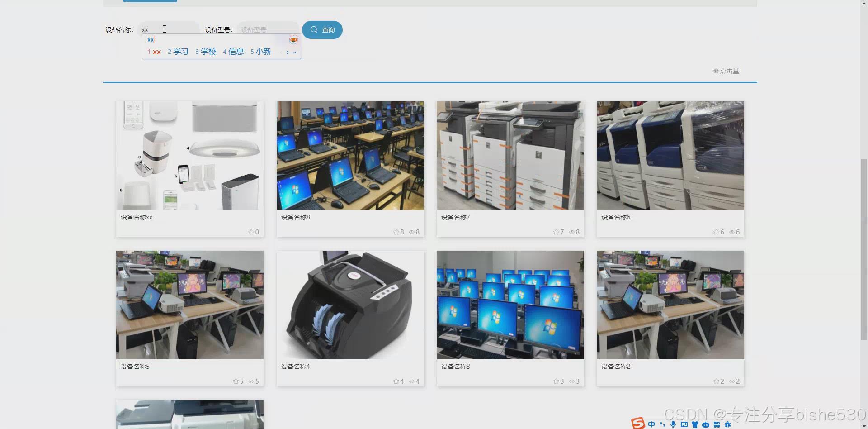The height and width of the screenshot is (429, 868).
Task: Click the star icon on 设备名称7 card
Action: click(x=556, y=232)
